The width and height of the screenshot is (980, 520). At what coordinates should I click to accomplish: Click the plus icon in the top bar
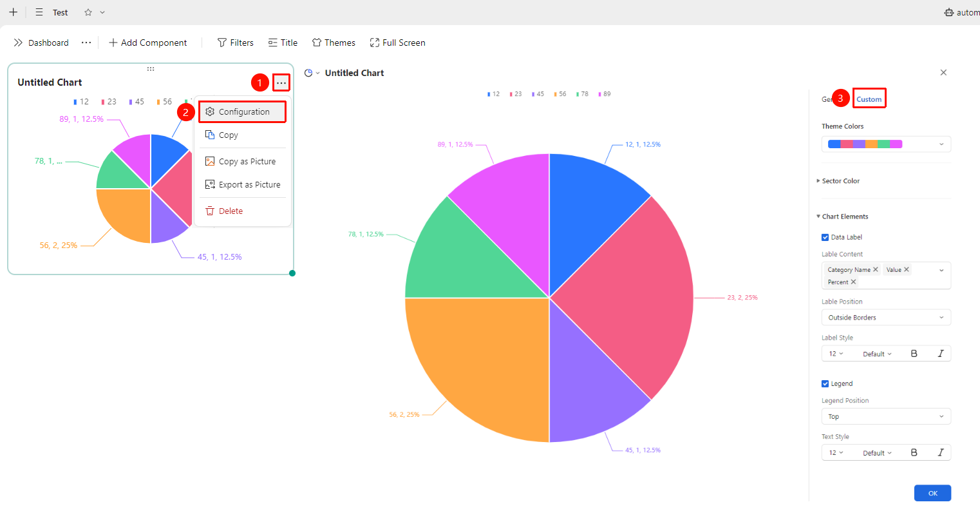(x=13, y=12)
